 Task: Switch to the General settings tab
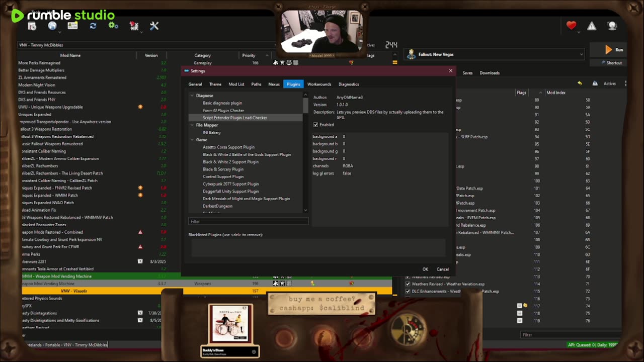click(x=195, y=84)
